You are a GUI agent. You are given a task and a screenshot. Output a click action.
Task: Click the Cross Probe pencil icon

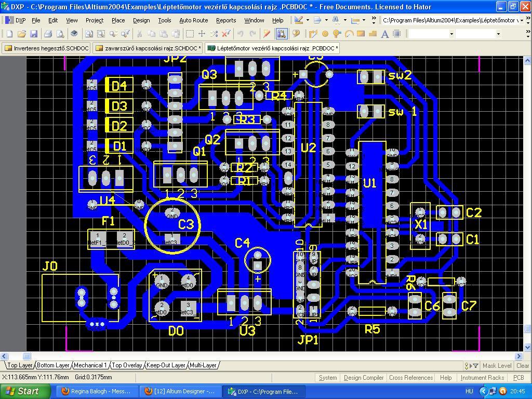[x=267, y=34]
